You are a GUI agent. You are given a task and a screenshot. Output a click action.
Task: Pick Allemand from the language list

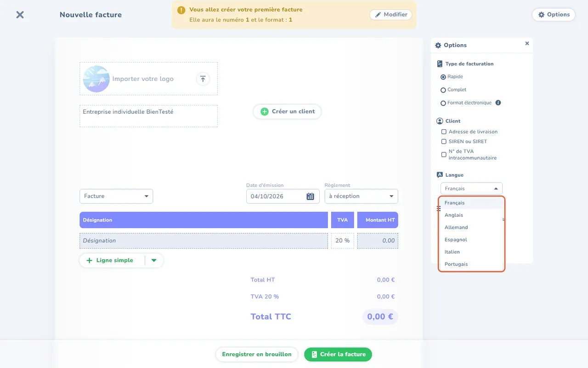click(472, 227)
